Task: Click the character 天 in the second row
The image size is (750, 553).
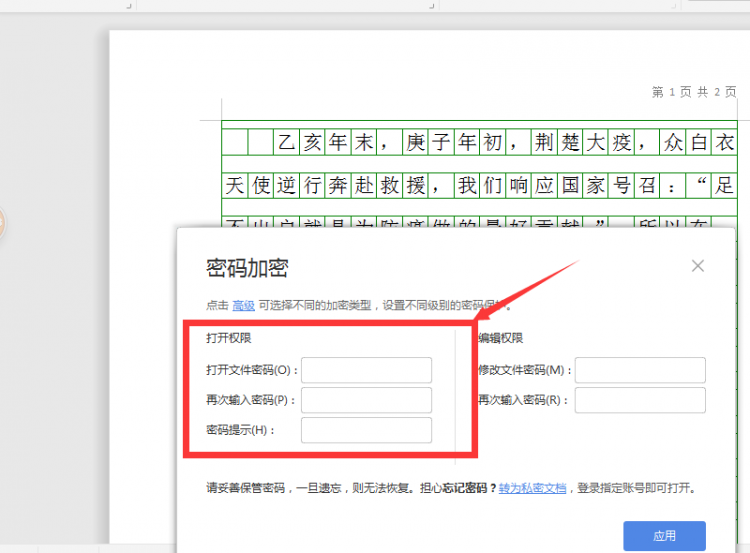Action: click(234, 185)
